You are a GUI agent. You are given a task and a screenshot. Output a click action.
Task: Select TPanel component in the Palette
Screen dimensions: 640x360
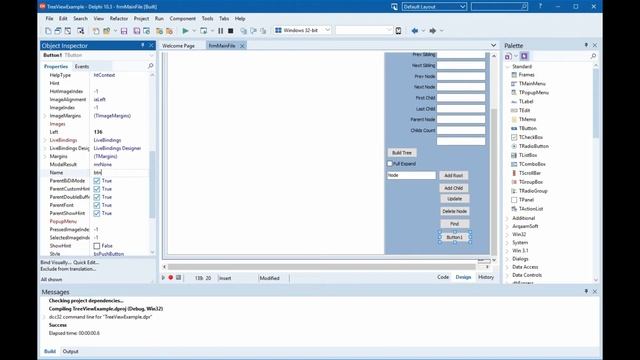[x=526, y=200]
